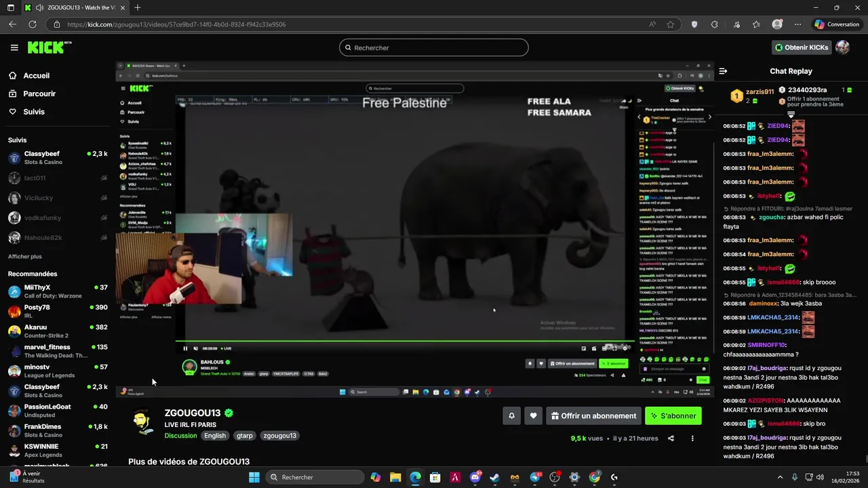868x488 pixels.
Task: Open Parcourir in the sidebar
Action: (x=39, y=94)
